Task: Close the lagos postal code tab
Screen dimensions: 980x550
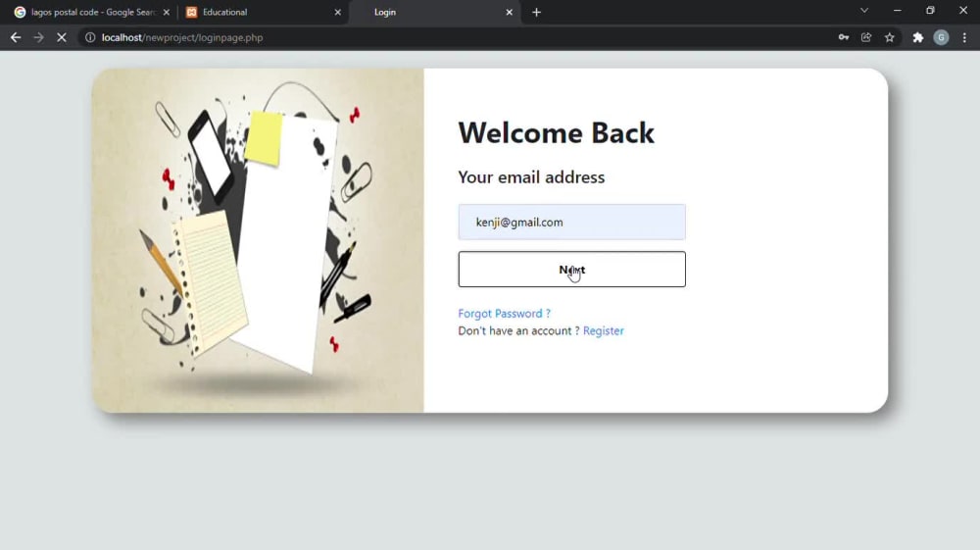Action: [167, 12]
